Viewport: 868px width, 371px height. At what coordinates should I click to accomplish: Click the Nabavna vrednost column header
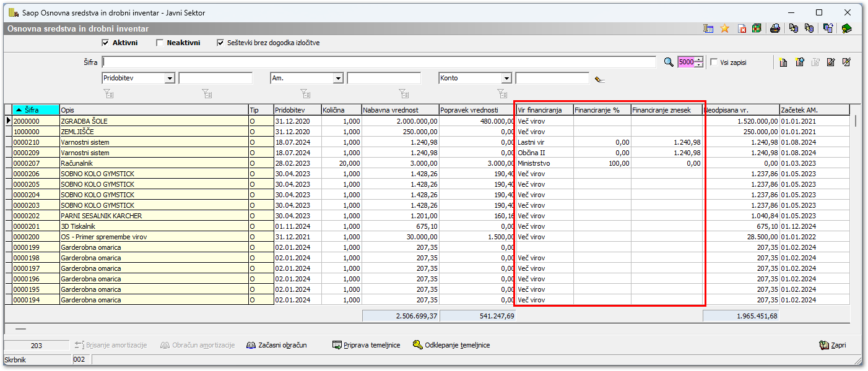(x=400, y=110)
